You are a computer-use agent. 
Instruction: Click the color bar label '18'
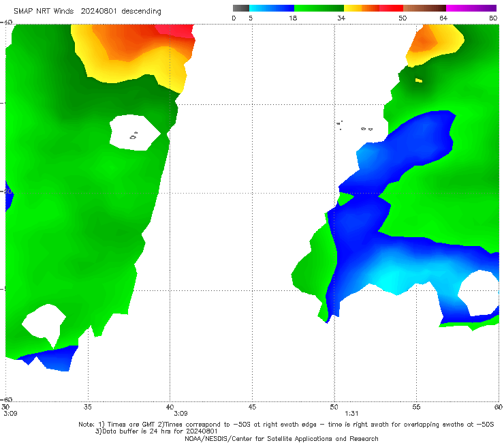[x=293, y=18]
